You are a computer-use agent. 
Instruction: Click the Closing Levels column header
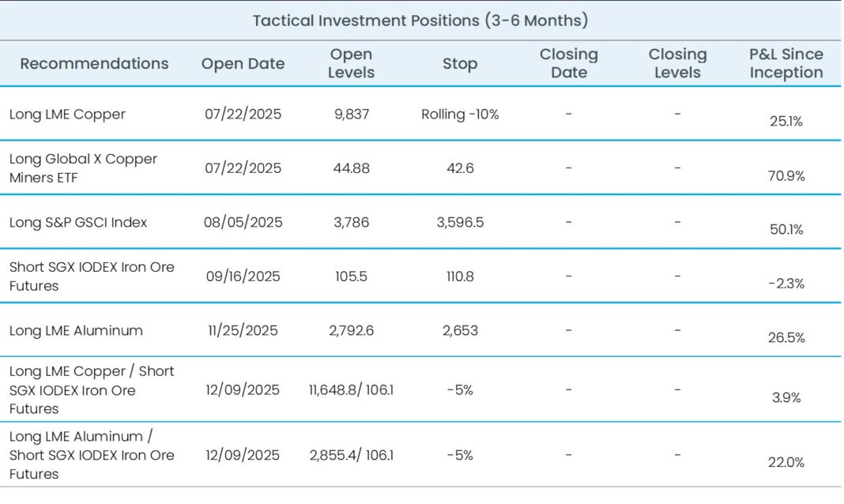coord(677,64)
